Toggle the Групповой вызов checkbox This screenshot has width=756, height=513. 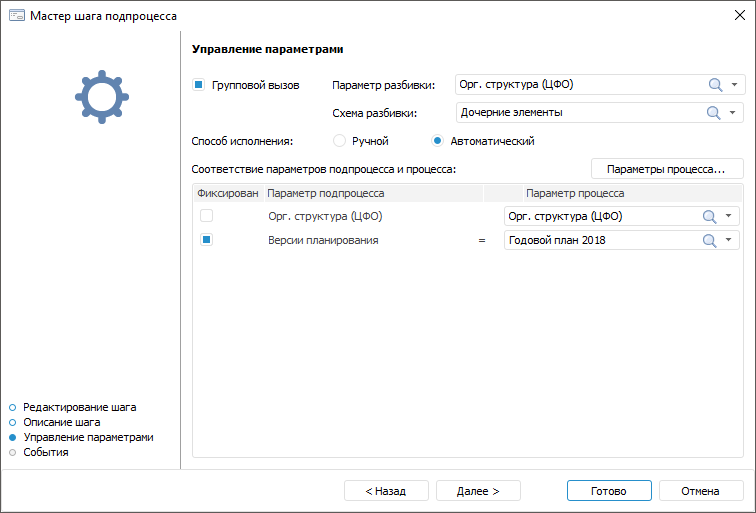(x=199, y=85)
